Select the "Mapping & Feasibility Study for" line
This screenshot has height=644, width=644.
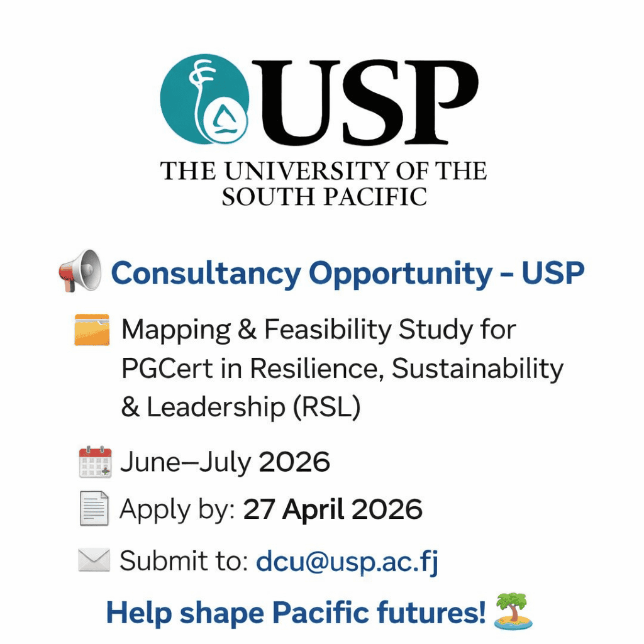[318, 330]
